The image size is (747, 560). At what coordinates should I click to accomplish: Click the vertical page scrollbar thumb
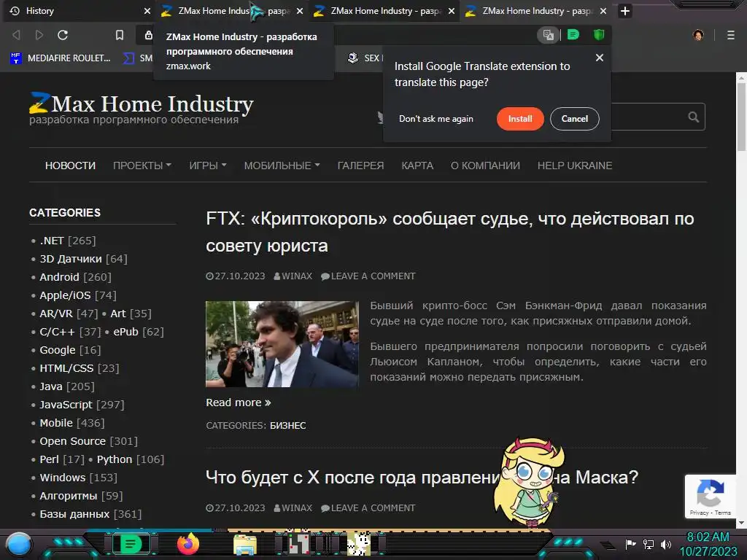[741, 117]
